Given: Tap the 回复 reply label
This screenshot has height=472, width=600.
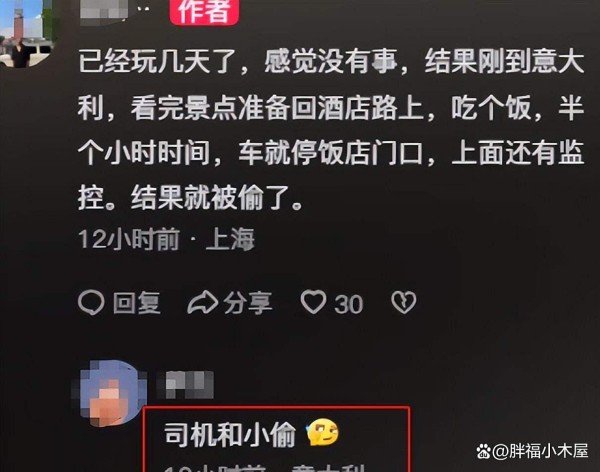Looking at the screenshot, I should (137, 303).
